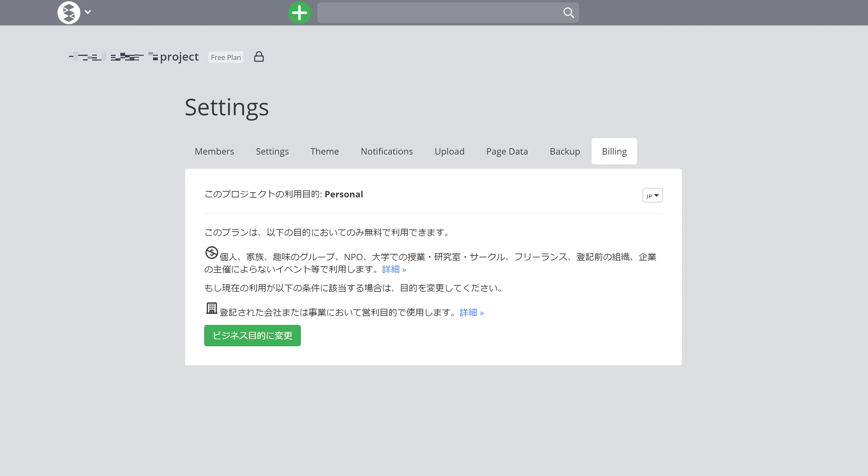Focus the top search input field
The height and width of the screenshot is (476, 868).
point(438,13)
